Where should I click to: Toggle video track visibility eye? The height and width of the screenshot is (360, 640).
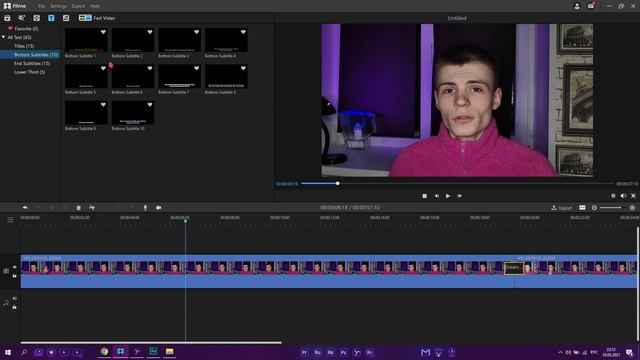click(15, 267)
